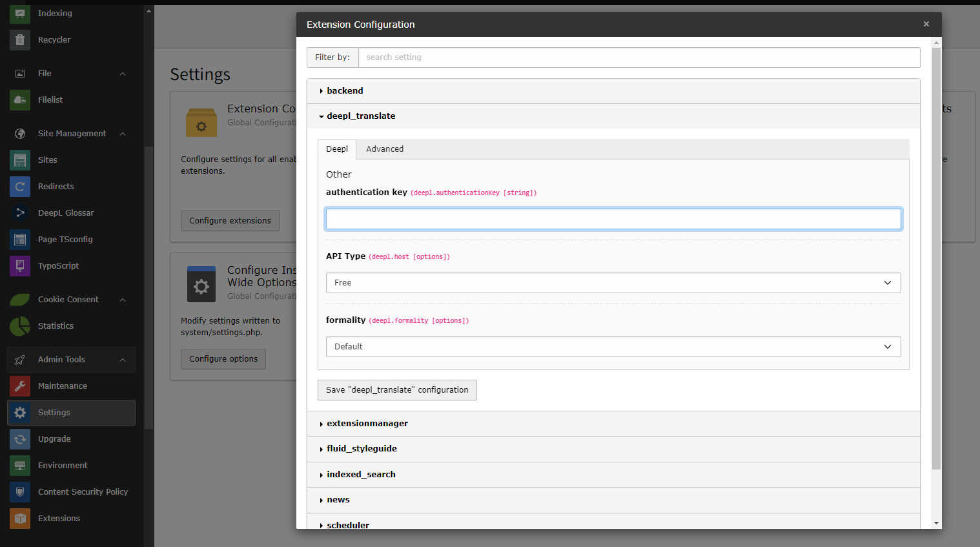Click the Redirects module icon

(20, 186)
